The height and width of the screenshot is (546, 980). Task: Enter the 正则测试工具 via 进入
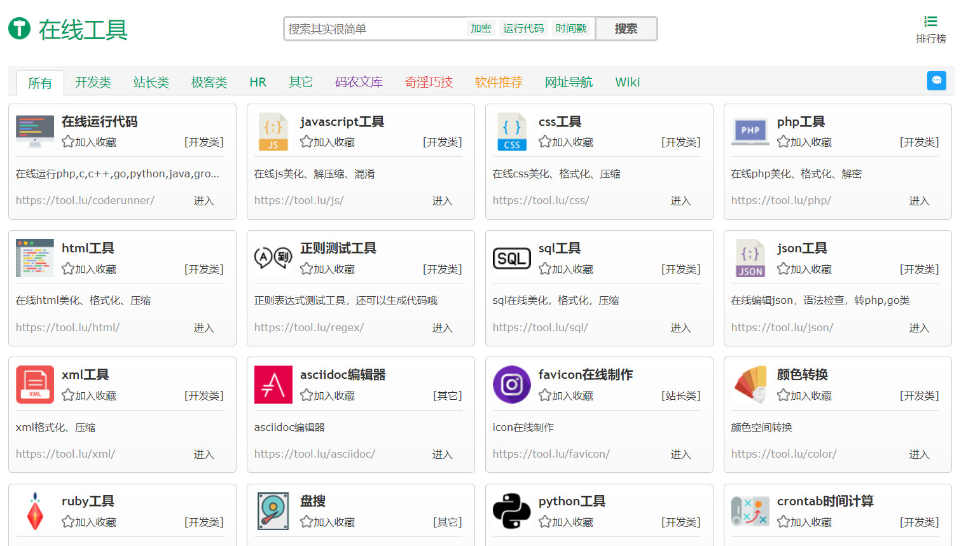(x=442, y=328)
